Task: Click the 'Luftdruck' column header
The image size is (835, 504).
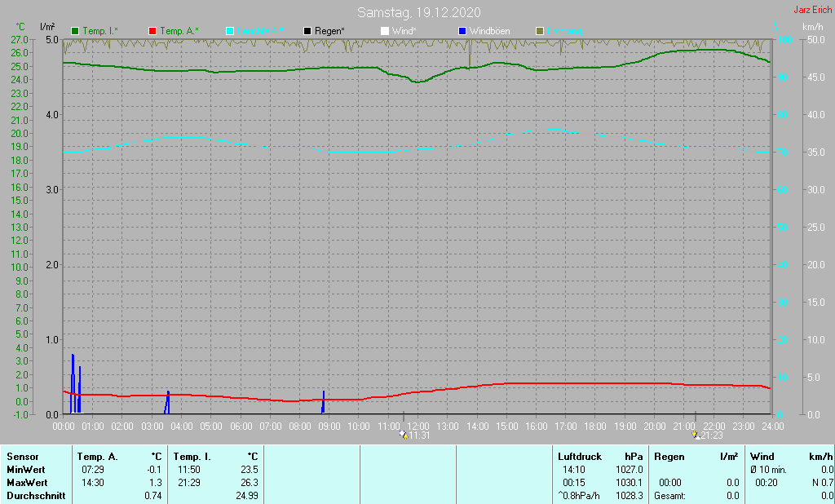Action: [580, 457]
